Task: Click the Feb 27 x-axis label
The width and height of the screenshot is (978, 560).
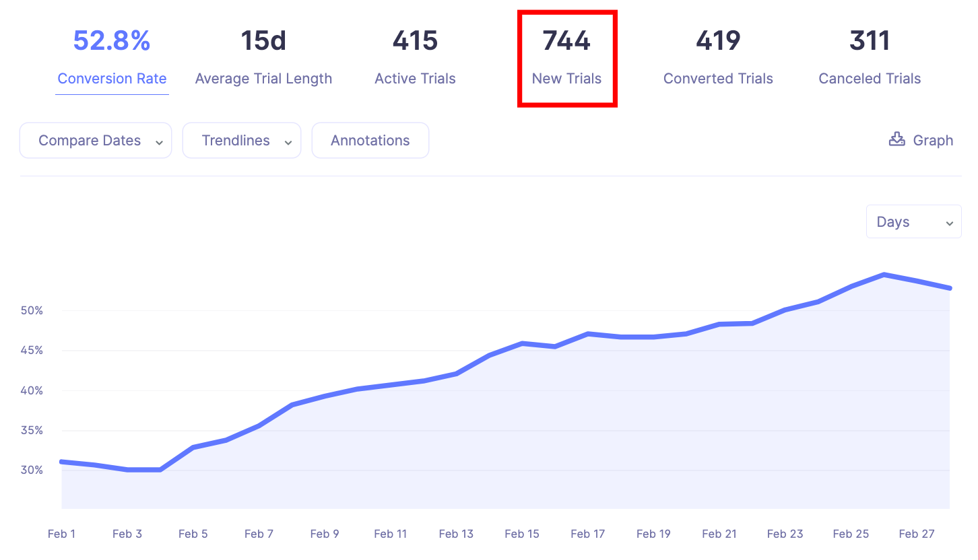Action: point(917,534)
